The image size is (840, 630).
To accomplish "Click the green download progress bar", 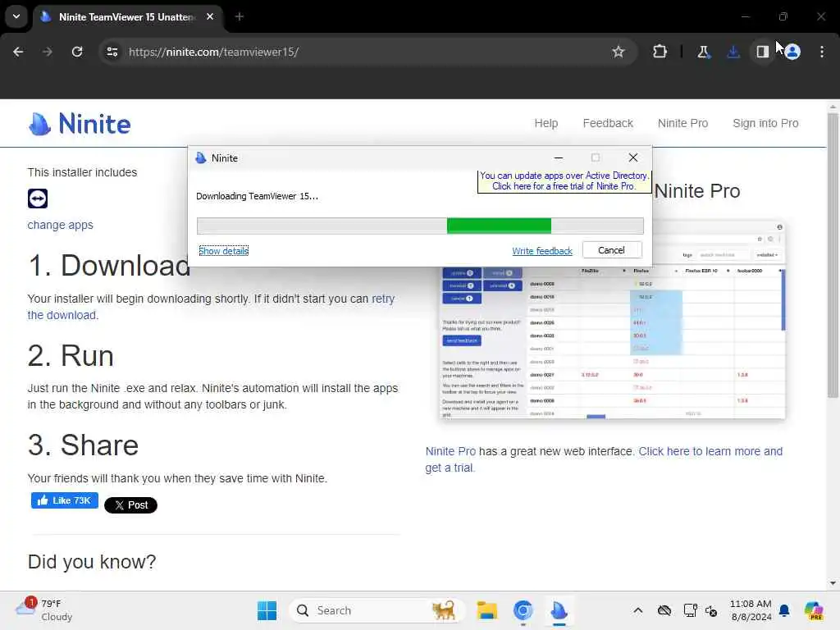I will coord(499,226).
